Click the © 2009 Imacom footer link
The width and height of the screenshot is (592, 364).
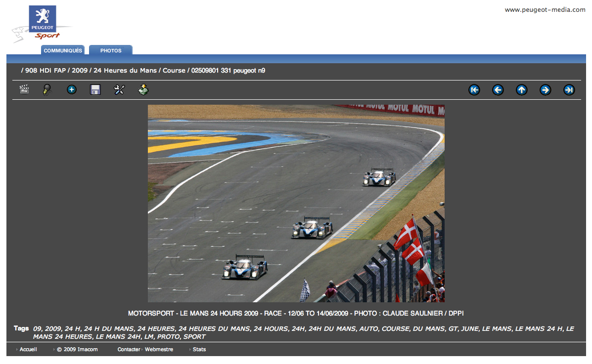click(x=77, y=350)
